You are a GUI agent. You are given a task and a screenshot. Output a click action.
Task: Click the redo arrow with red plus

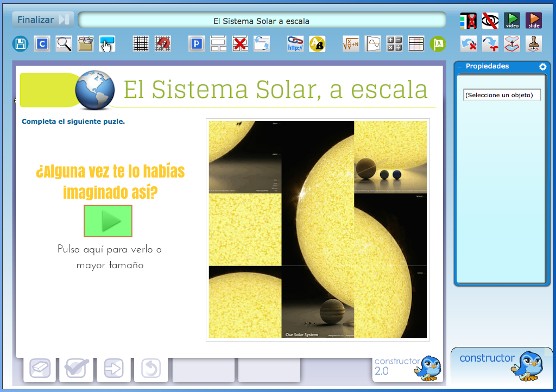pos(490,44)
